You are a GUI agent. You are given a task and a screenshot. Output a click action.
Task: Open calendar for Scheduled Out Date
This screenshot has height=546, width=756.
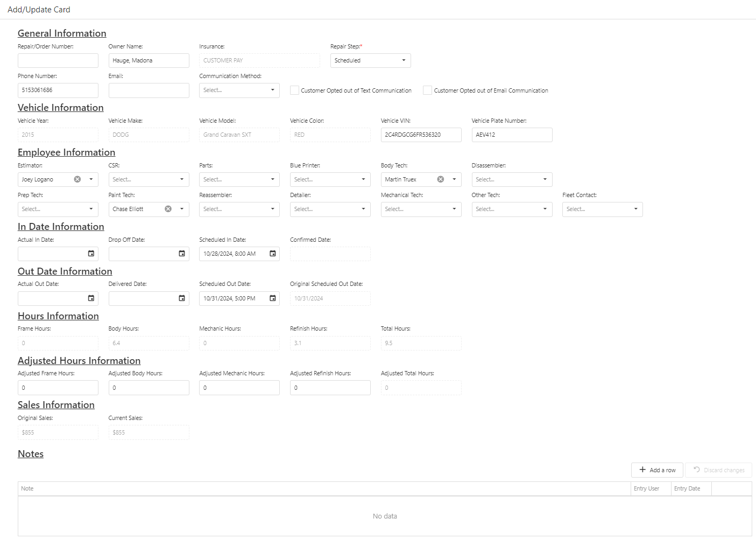coord(273,298)
